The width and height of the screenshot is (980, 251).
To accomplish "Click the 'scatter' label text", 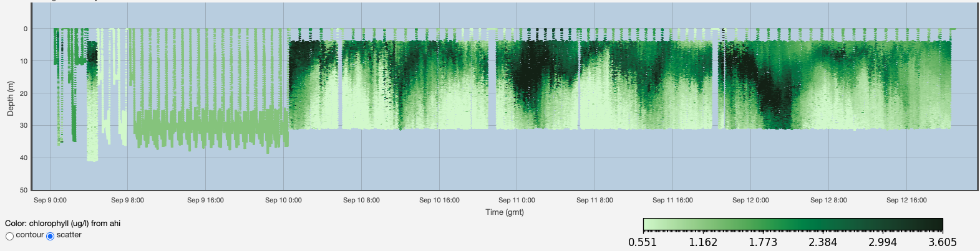I will [x=69, y=235].
